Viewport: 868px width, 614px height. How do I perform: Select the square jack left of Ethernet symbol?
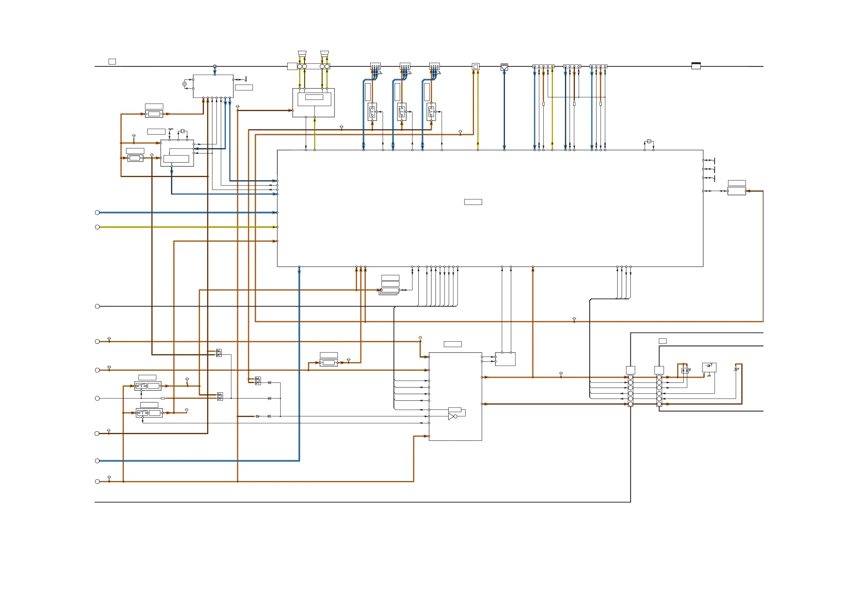[x=476, y=67]
